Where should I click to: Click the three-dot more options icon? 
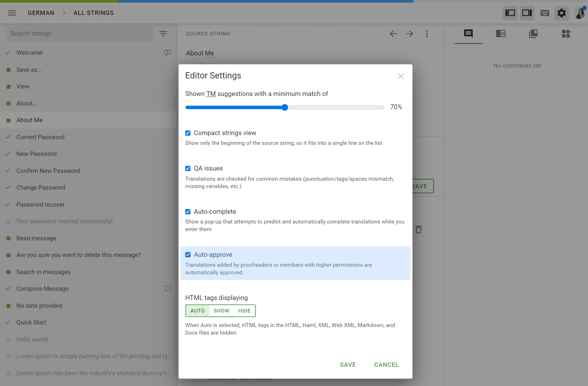(427, 33)
